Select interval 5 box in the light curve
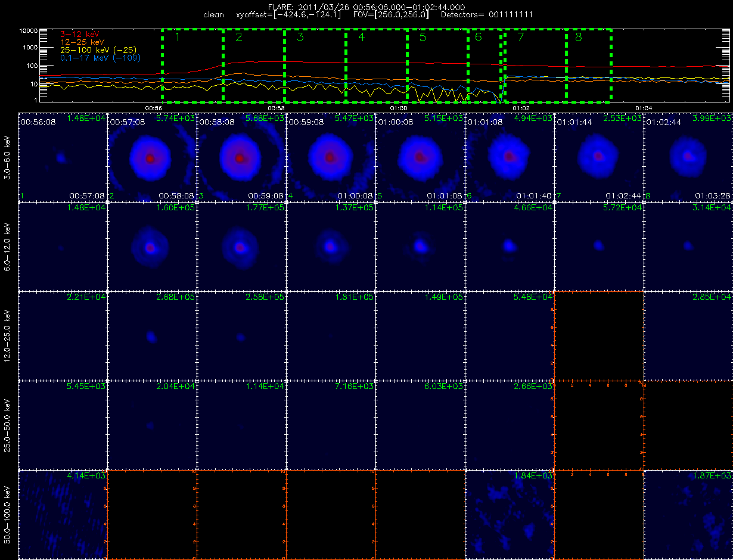The height and width of the screenshot is (560, 733). click(438, 65)
